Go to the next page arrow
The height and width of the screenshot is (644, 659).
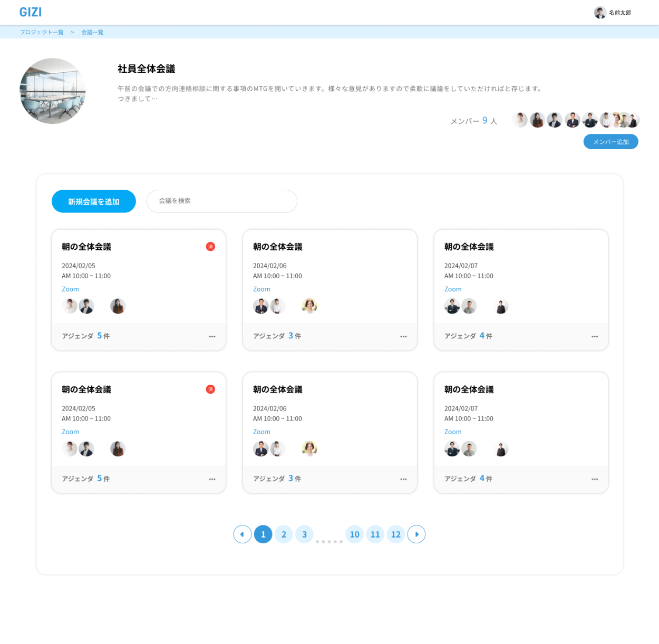416,534
